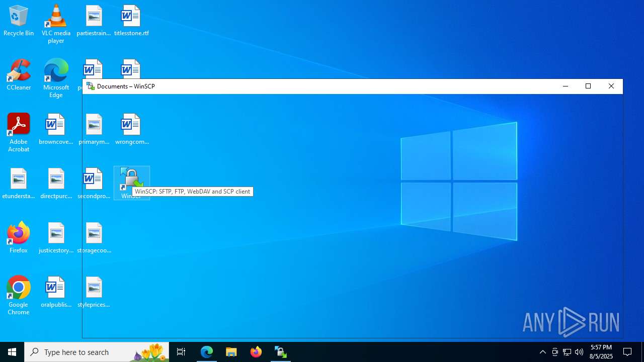Select the directpurc image file icon

tap(56, 184)
